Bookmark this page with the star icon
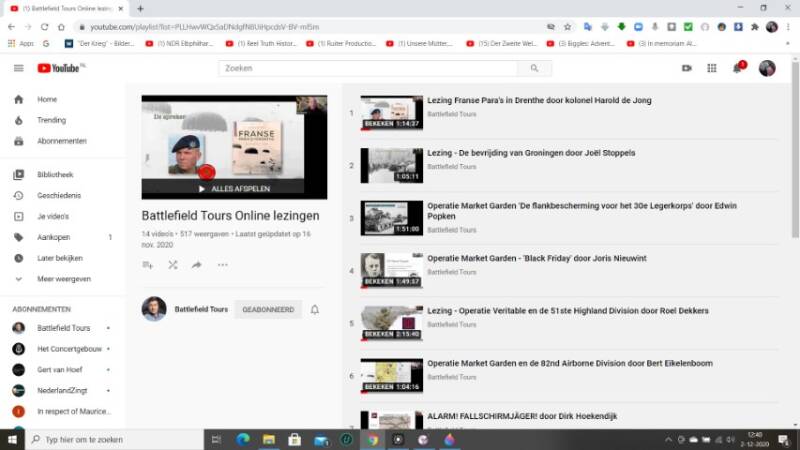800x450 pixels. [x=567, y=27]
